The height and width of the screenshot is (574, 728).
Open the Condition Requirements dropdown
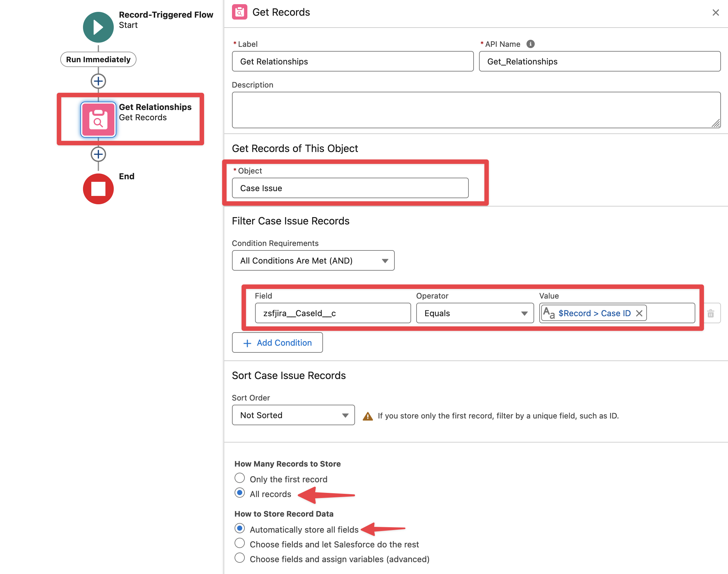tap(313, 260)
